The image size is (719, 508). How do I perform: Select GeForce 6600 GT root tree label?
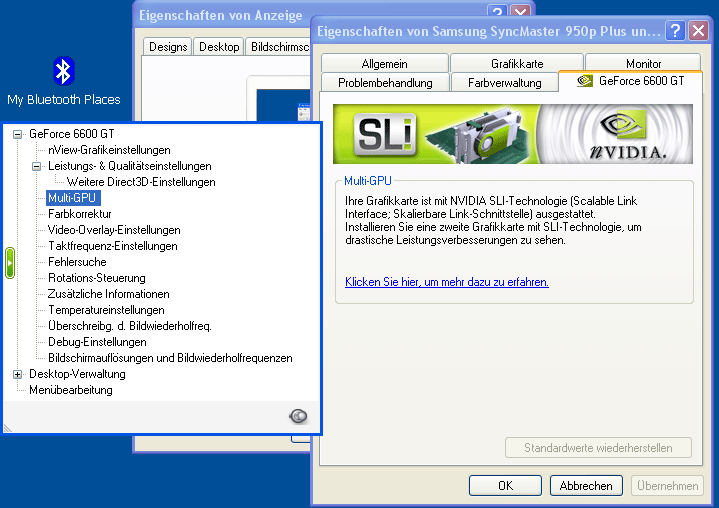coord(72,134)
